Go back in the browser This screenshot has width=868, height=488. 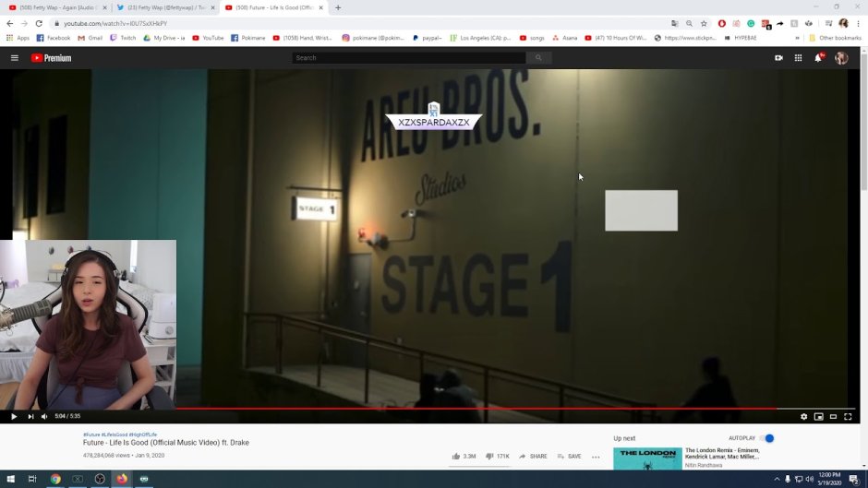(x=10, y=23)
